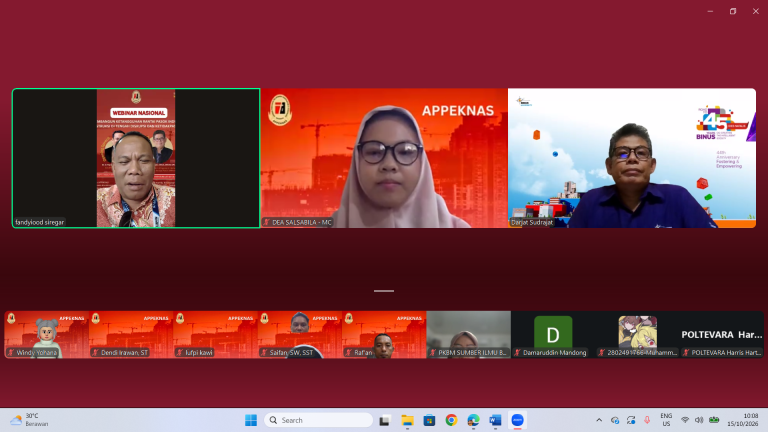Click the fandyiood siregar name label
This screenshot has width=768, height=432.
coord(39,222)
